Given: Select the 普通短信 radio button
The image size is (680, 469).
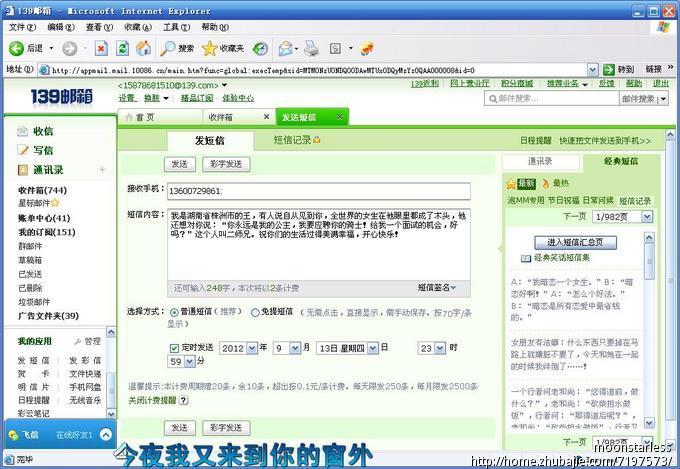Looking at the screenshot, I should (x=172, y=312).
